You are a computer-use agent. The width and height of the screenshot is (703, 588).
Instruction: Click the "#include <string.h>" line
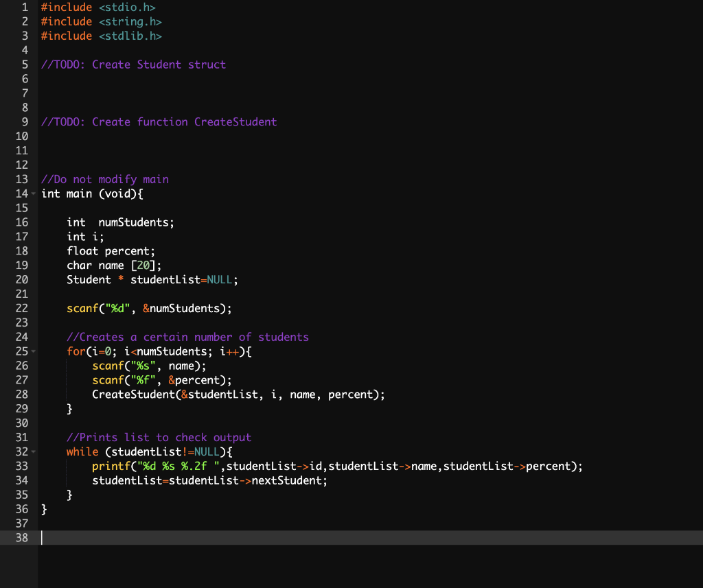pyautogui.click(x=102, y=21)
